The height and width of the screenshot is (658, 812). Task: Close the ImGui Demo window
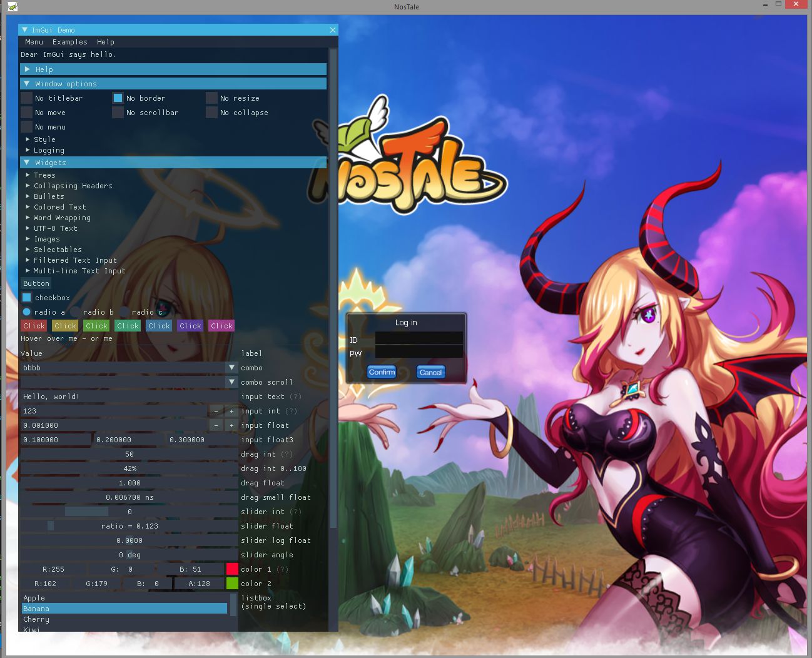point(333,30)
